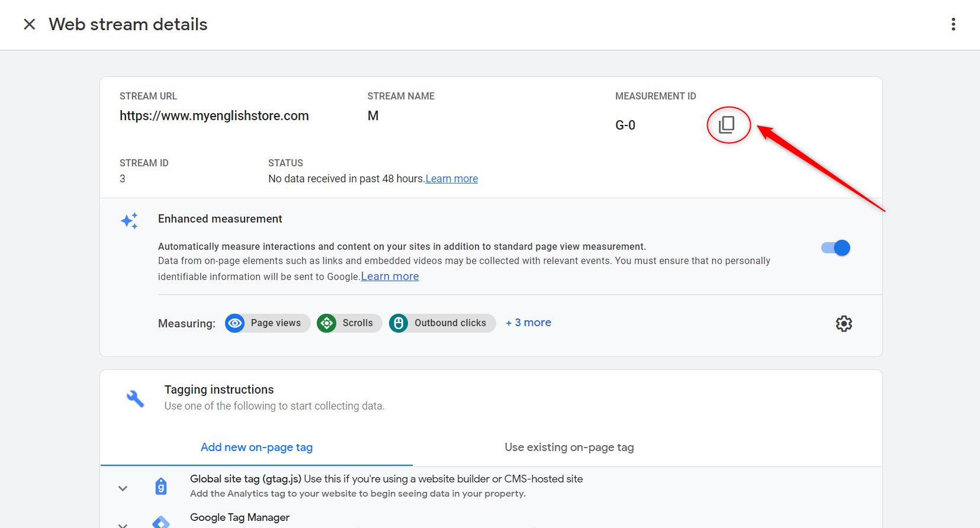Screen dimensions: 980x528
Task: Click the Tagging instructions wrench icon
Action: 136,398
